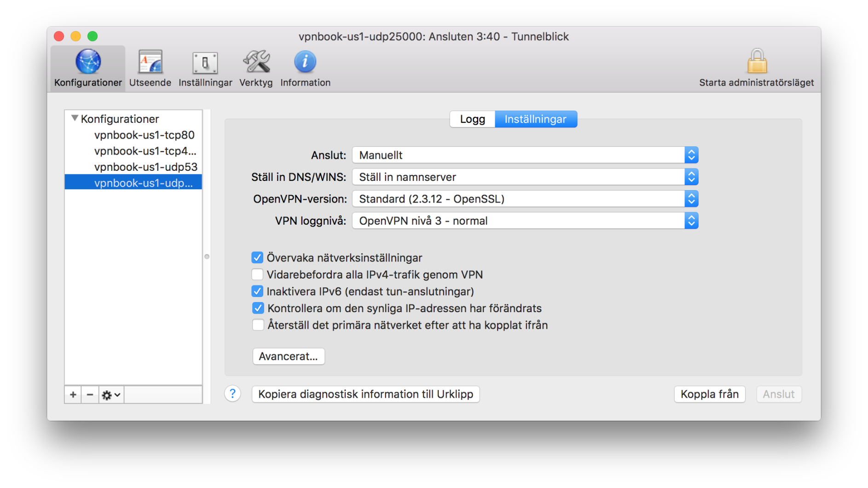Disable Övervaka nätverksinställningar
The height and width of the screenshot is (488, 868).
(x=257, y=257)
